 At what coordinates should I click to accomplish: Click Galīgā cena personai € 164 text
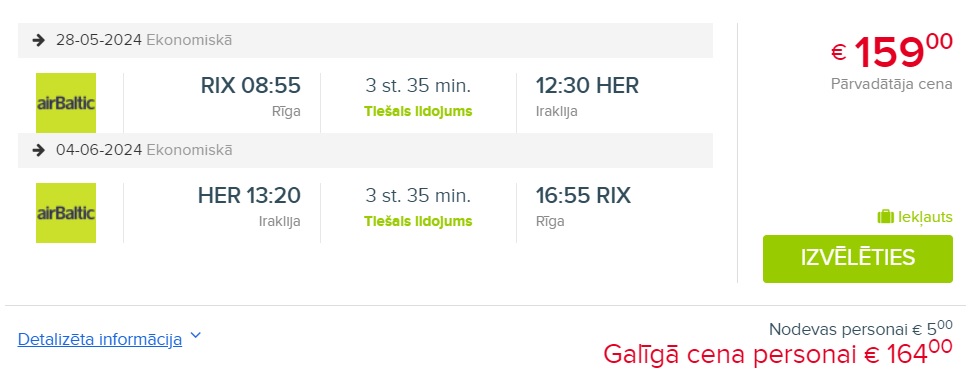click(x=777, y=354)
